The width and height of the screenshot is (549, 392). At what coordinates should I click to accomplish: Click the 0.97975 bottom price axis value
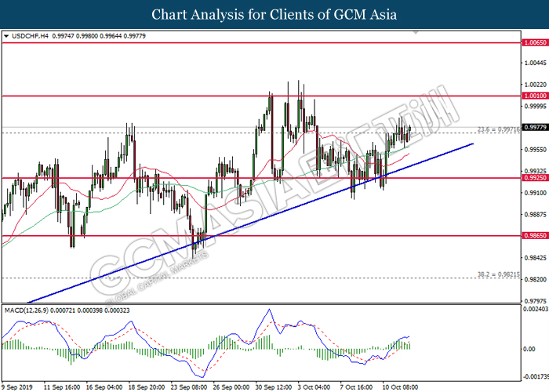[x=534, y=299]
